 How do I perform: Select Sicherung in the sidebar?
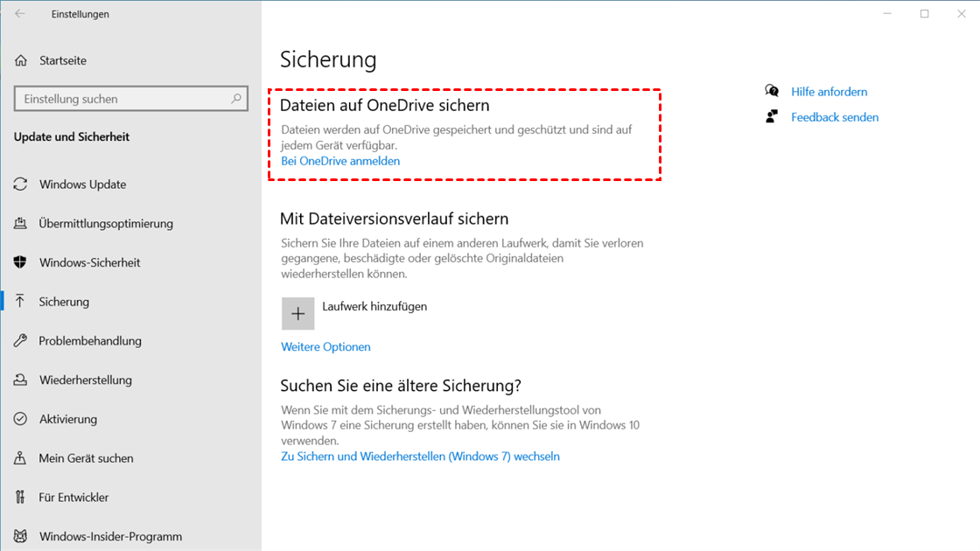pos(64,301)
